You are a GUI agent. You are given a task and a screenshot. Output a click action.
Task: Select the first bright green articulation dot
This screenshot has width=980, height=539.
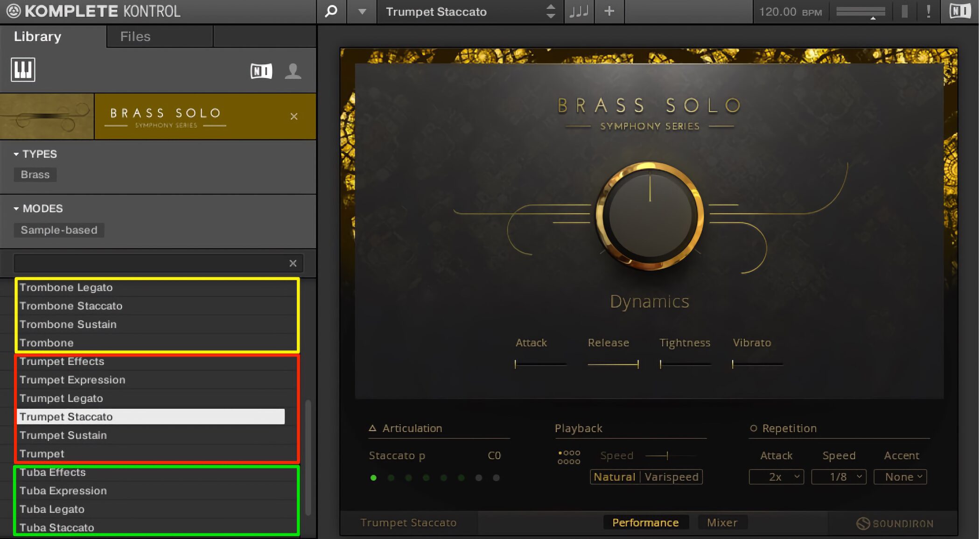373,477
